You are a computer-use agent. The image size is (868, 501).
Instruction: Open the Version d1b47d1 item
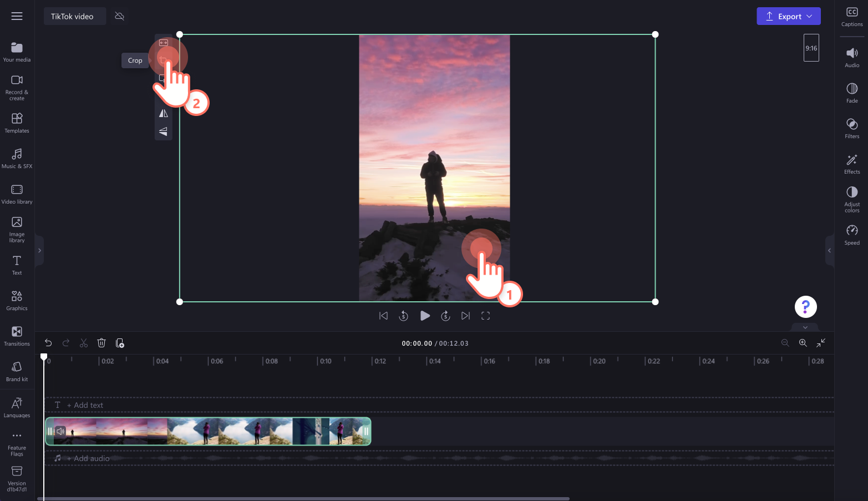click(17, 479)
